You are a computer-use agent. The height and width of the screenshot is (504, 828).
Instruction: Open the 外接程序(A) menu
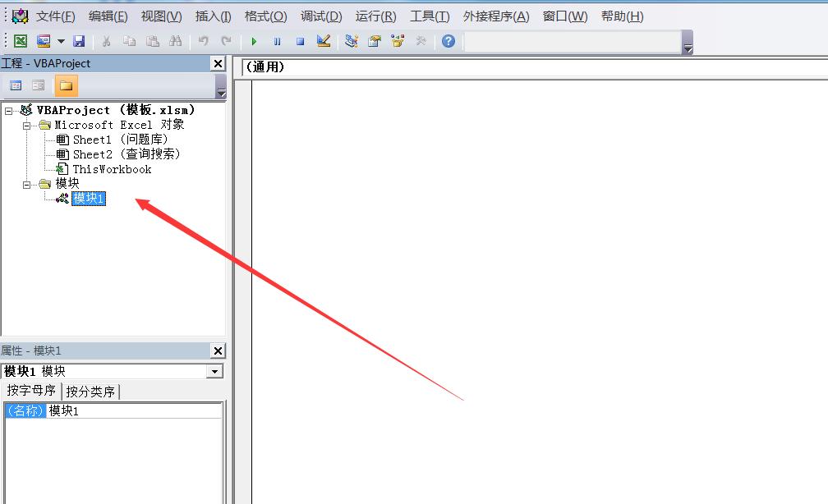496,16
